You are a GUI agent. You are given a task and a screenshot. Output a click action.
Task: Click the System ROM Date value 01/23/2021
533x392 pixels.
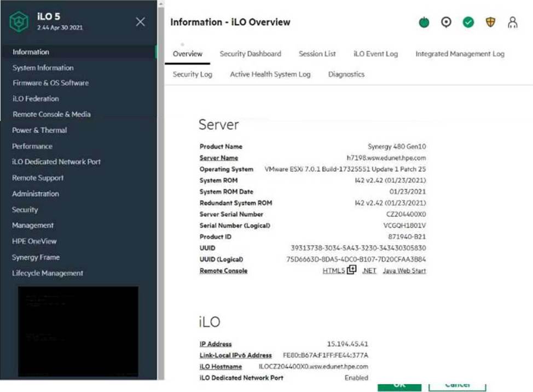(x=408, y=192)
